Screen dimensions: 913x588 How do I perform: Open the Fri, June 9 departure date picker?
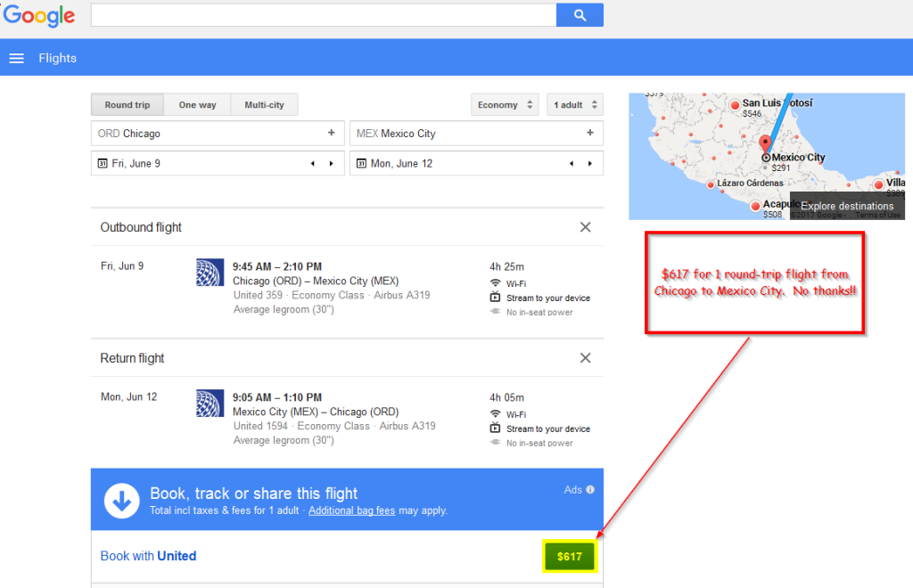tap(218, 163)
